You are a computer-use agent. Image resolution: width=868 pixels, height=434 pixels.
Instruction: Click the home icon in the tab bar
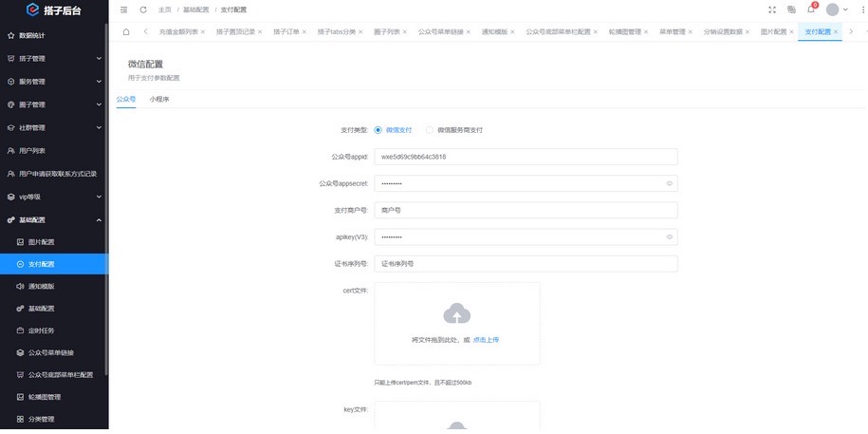click(125, 31)
